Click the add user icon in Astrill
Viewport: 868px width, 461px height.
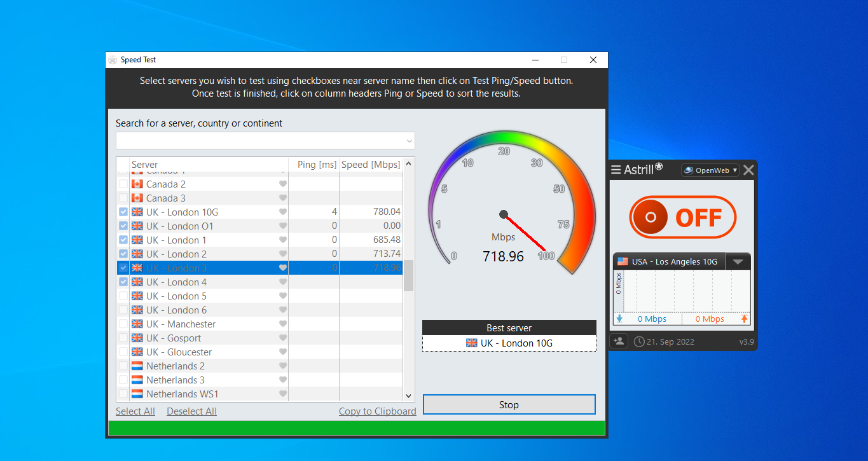619,341
